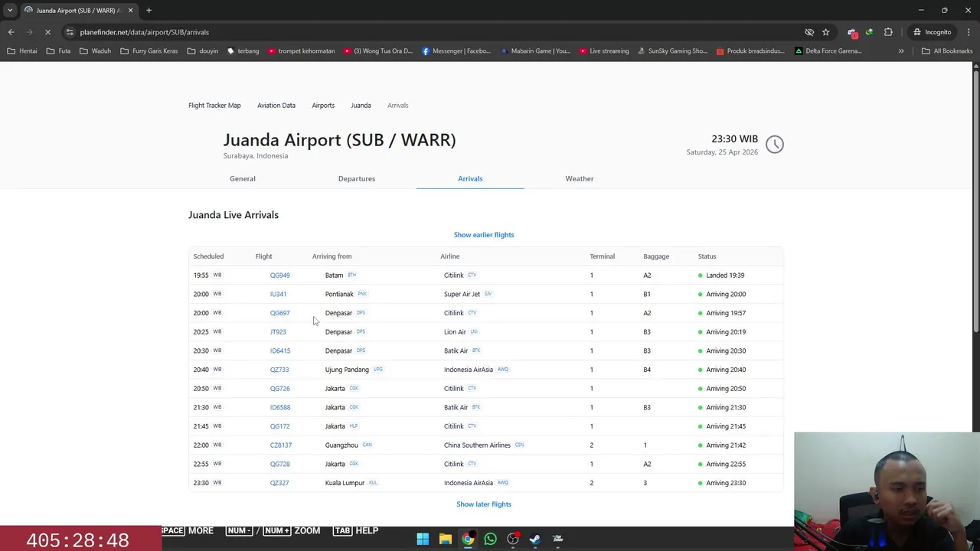Click the webcam overlay thumbnail

[x=887, y=491]
